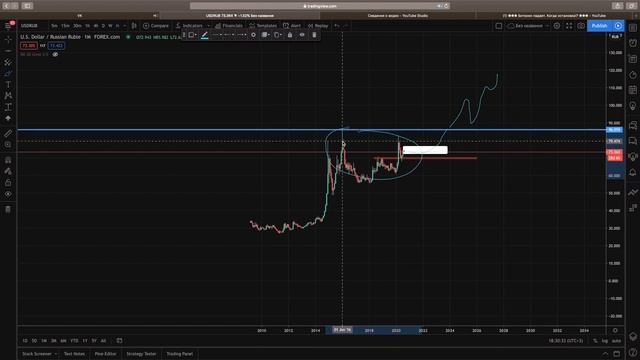The height and width of the screenshot is (360, 640).
Task: Toggle auto scale on price axis
Action: point(616,340)
